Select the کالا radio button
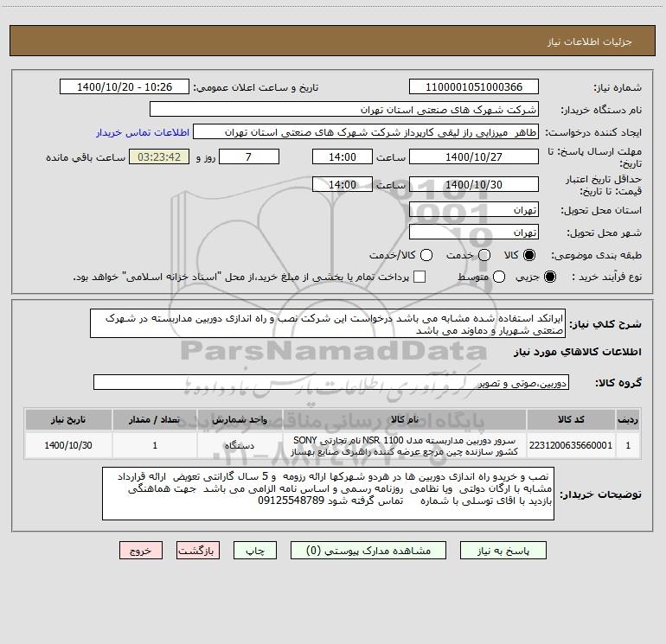666x644 pixels. tap(529, 255)
